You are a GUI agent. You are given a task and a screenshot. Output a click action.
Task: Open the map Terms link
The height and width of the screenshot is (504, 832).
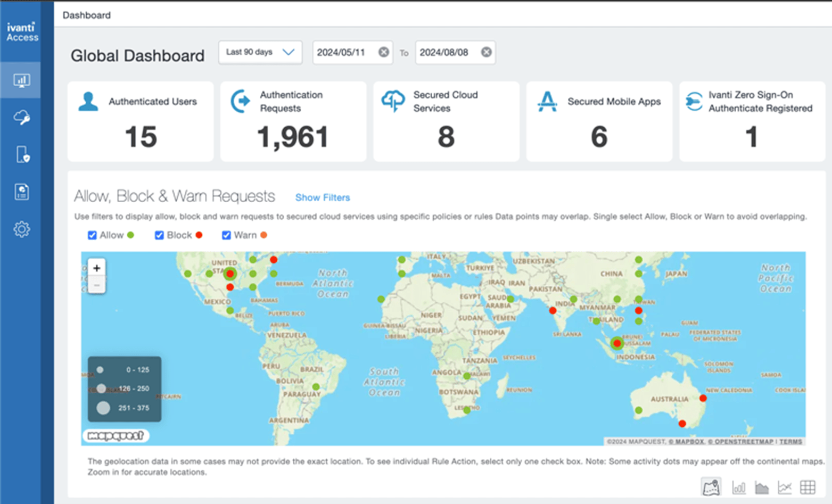pyautogui.click(x=790, y=442)
